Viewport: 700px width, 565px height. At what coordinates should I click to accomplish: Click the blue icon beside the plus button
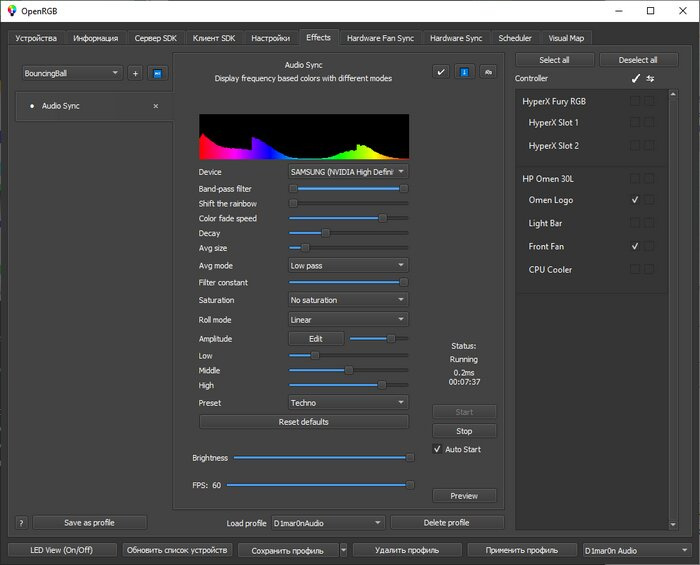pos(157,73)
